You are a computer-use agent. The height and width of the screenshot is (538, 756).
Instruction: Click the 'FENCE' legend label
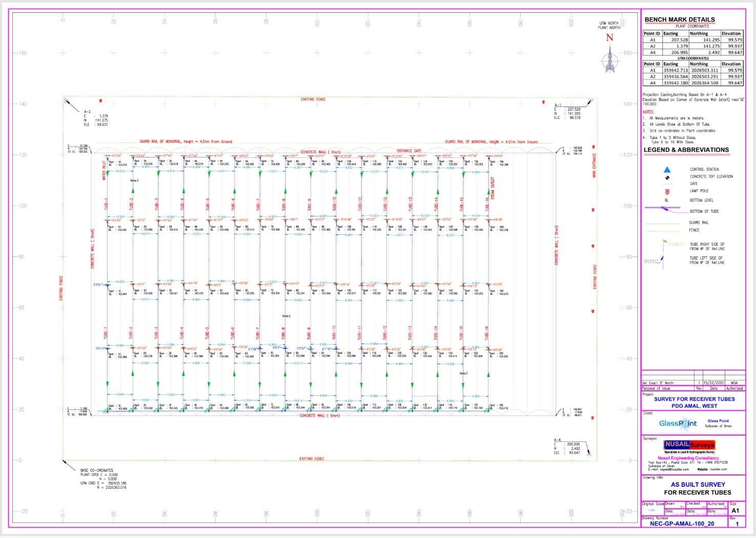(x=694, y=230)
